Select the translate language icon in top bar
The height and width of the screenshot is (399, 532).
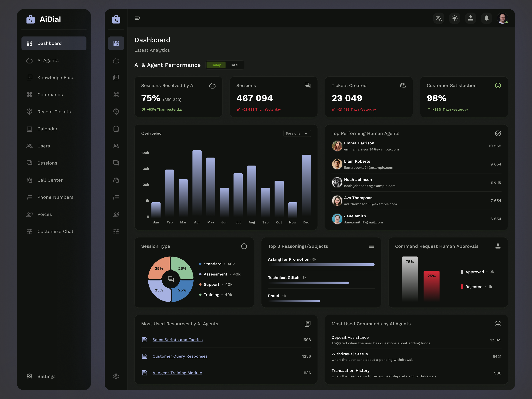tap(439, 18)
